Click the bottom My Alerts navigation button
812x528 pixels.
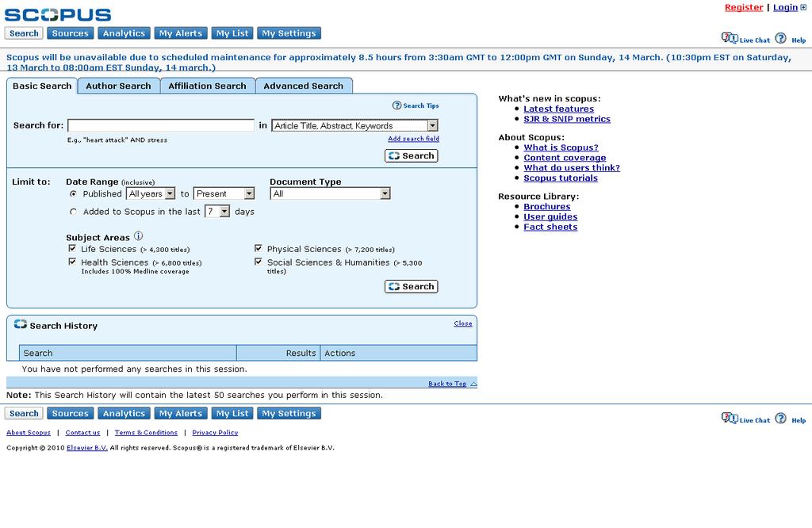(x=181, y=413)
